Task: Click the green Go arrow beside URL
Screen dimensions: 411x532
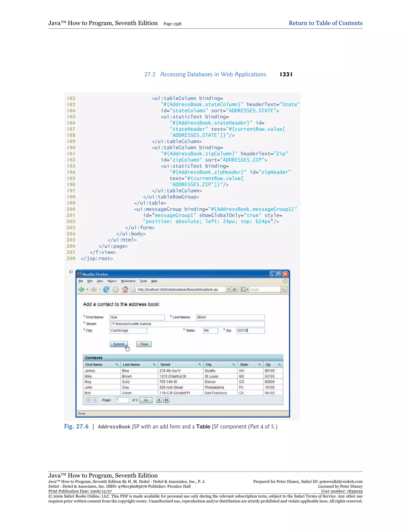Action: (x=234, y=289)
